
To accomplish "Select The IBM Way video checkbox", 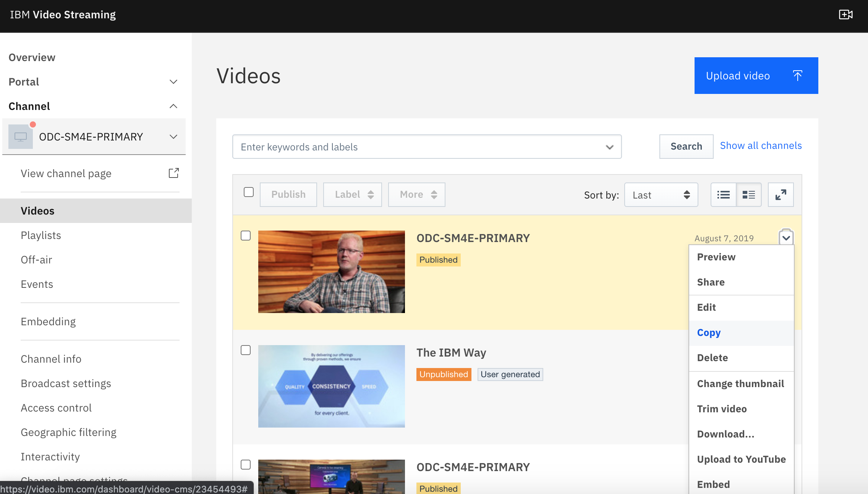I will (x=246, y=350).
